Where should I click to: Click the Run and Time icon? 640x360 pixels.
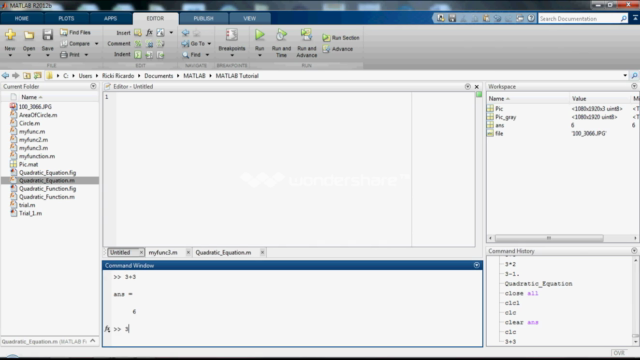[281, 35]
